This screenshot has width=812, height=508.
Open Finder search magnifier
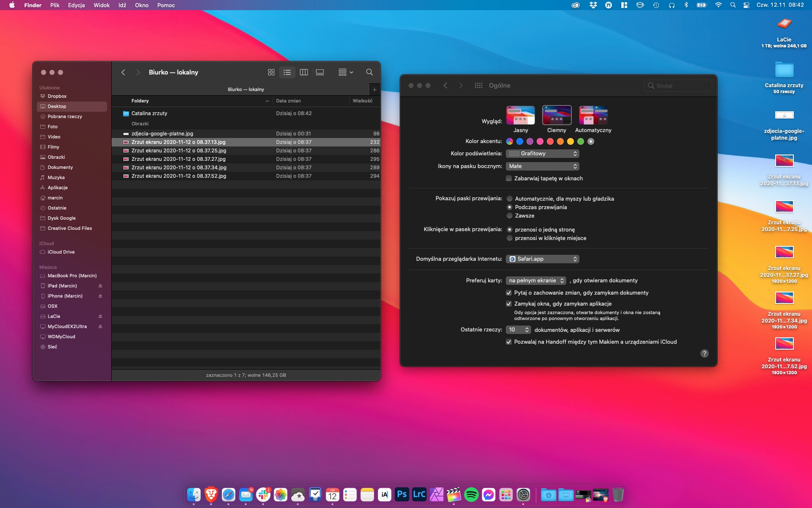(x=369, y=72)
